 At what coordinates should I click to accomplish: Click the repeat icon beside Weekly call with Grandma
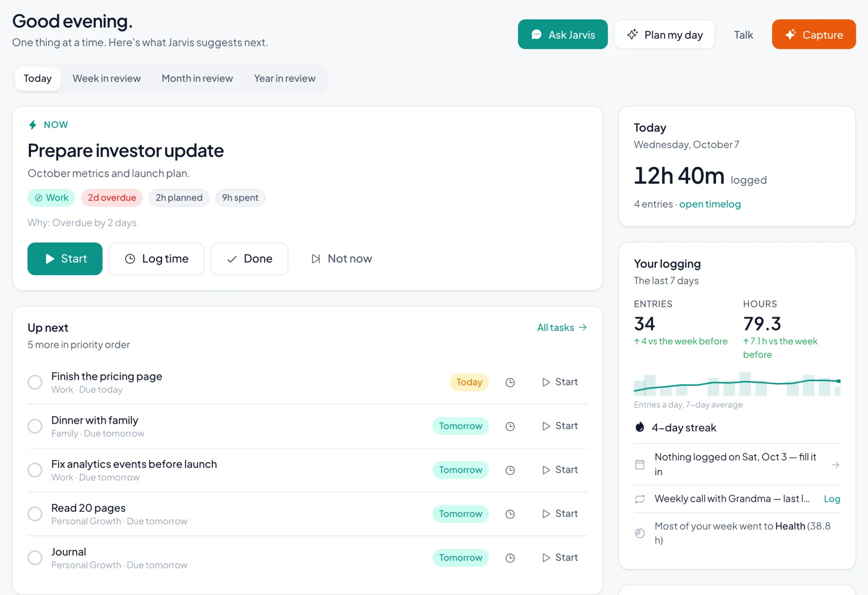coord(640,499)
